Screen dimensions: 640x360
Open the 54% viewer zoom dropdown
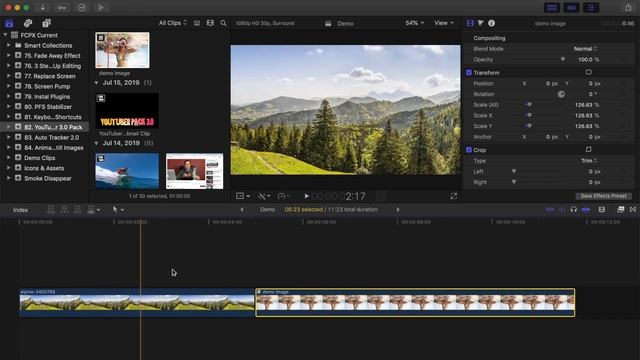[414, 23]
